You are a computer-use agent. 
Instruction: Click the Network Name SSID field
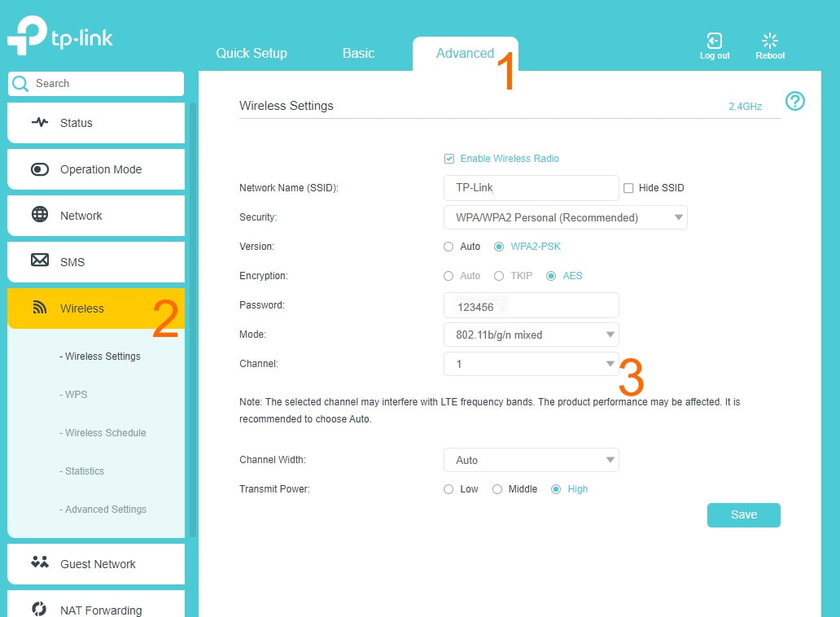tap(531, 188)
